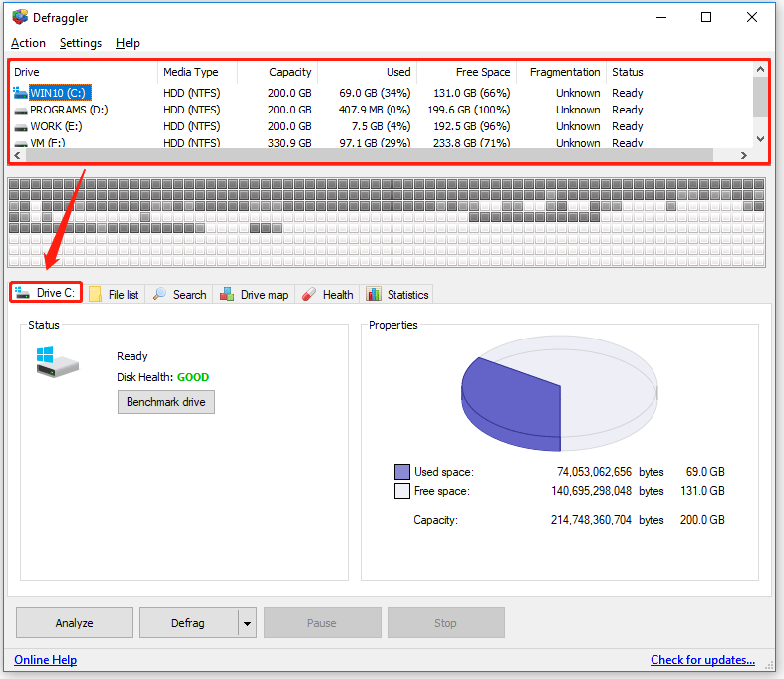
Task: Click the 199.6 GB (100%) free cell
Action: tap(469, 110)
